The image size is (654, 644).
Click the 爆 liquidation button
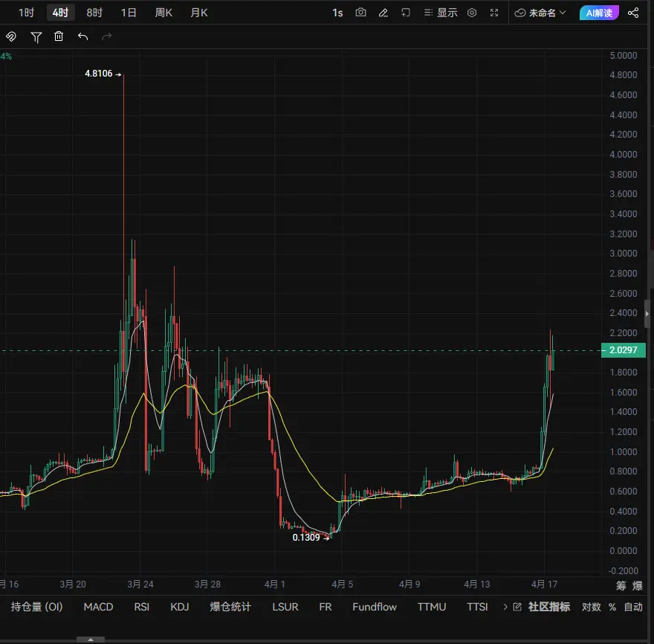[x=638, y=585]
